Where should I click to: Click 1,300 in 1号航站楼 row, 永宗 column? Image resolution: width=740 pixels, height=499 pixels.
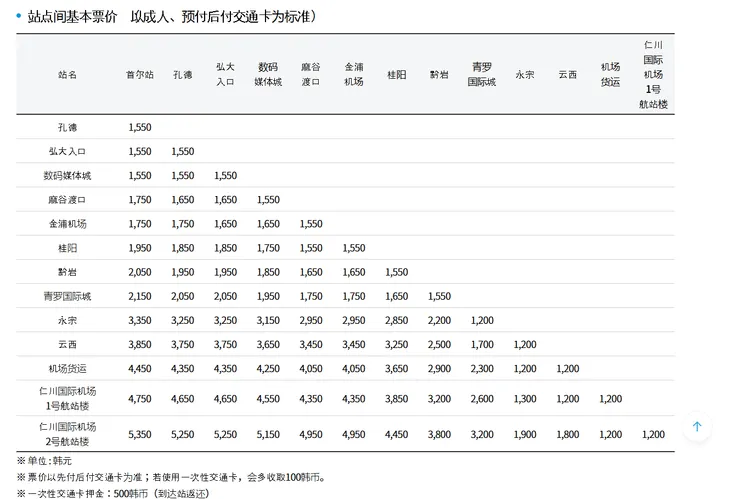pyautogui.click(x=525, y=399)
